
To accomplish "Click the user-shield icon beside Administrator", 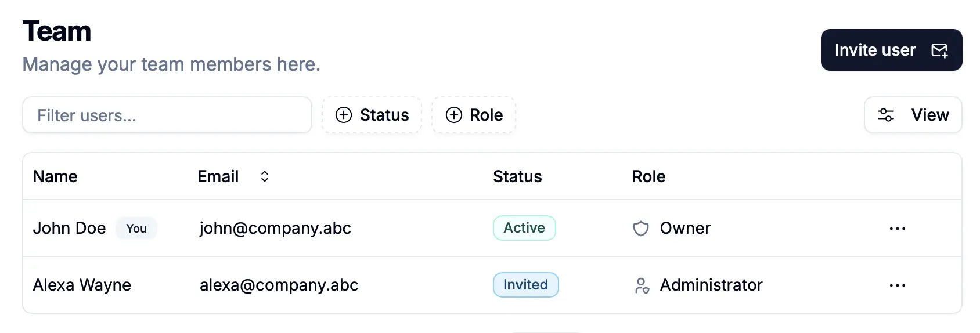I will (642, 285).
